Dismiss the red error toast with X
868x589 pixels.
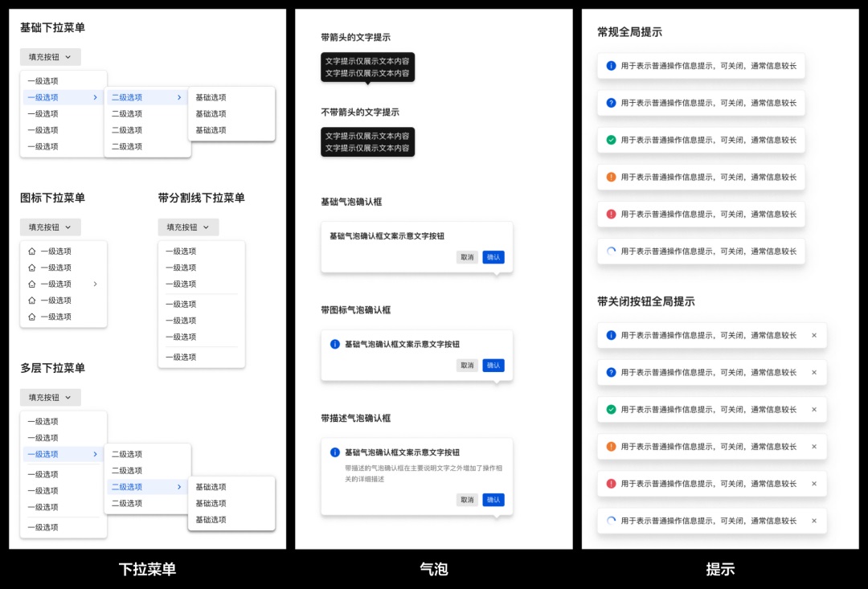click(813, 484)
